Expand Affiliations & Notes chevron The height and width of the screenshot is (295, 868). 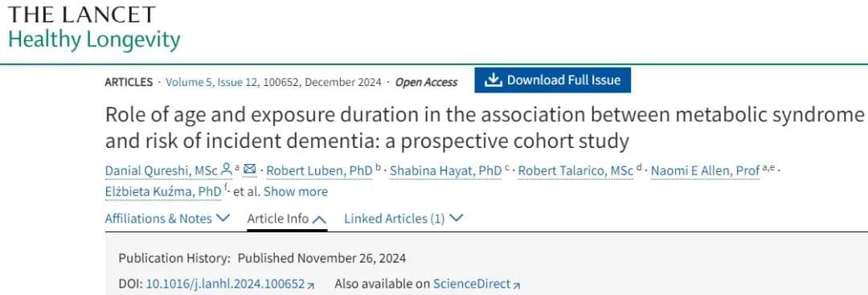pos(223,218)
